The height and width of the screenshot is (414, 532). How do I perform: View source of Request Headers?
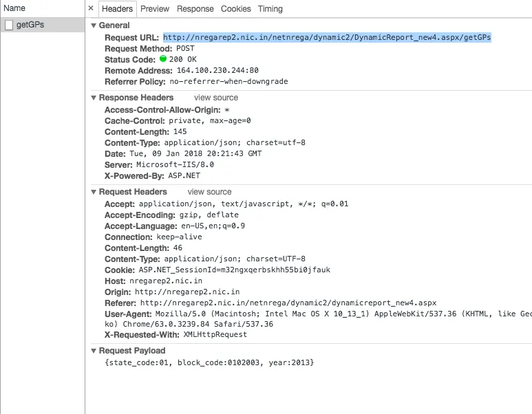click(209, 192)
